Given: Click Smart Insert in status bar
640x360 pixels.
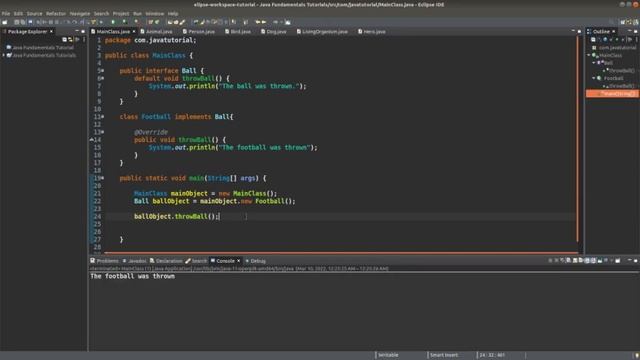Looking at the screenshot, I should (x=444, y=355).
